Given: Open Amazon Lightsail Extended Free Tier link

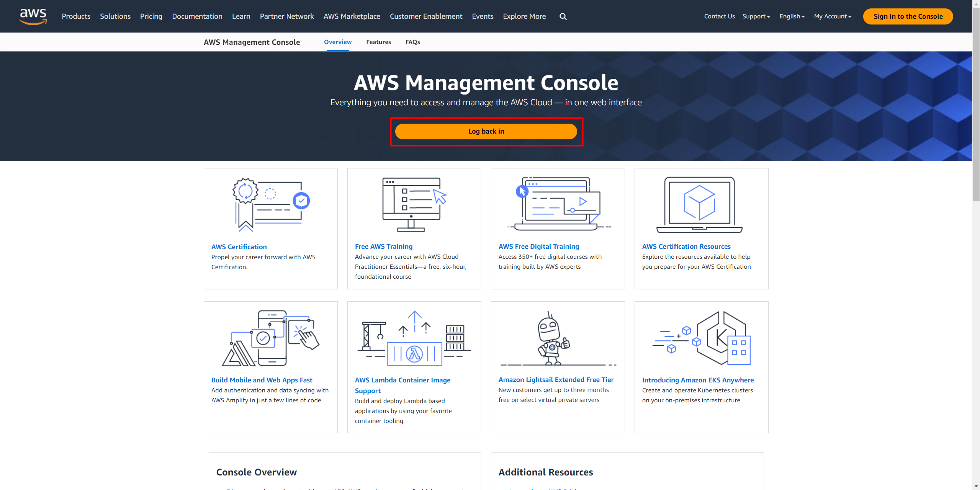Looking at the screenshot, I should coord(556,380).
